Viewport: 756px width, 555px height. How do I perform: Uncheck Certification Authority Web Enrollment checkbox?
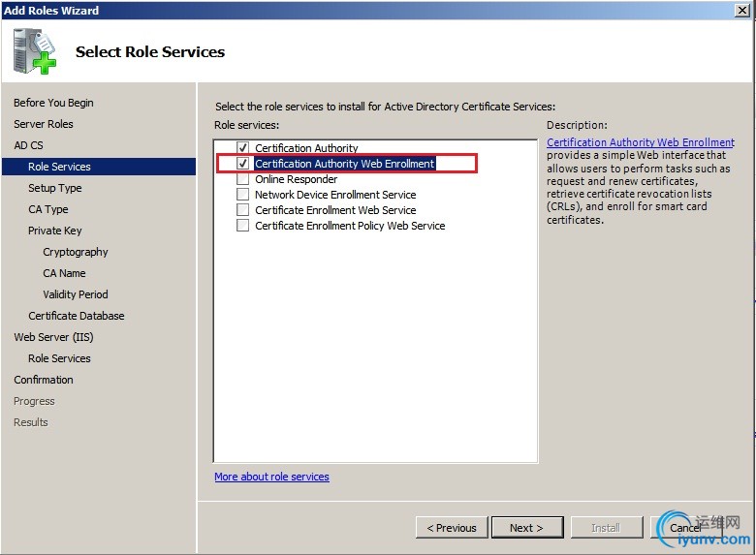(243, 164)
